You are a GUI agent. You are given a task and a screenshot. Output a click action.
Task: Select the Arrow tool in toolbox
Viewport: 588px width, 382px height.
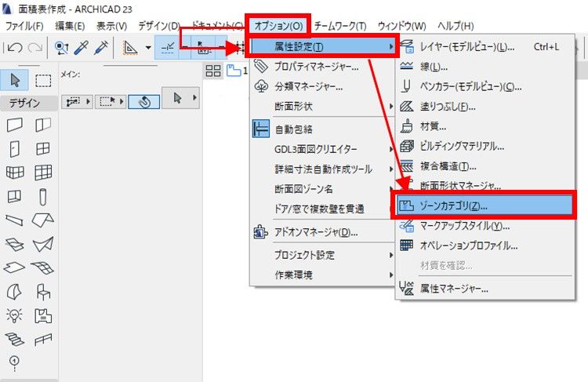click(x=15, y=80)
